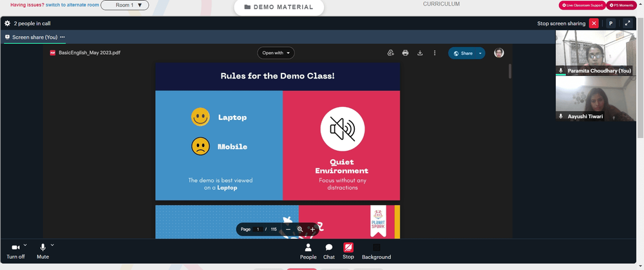Enter fullscreen mode with expand icon
The width and height of the screenshot is (644, 270).
tap(627, 23)
